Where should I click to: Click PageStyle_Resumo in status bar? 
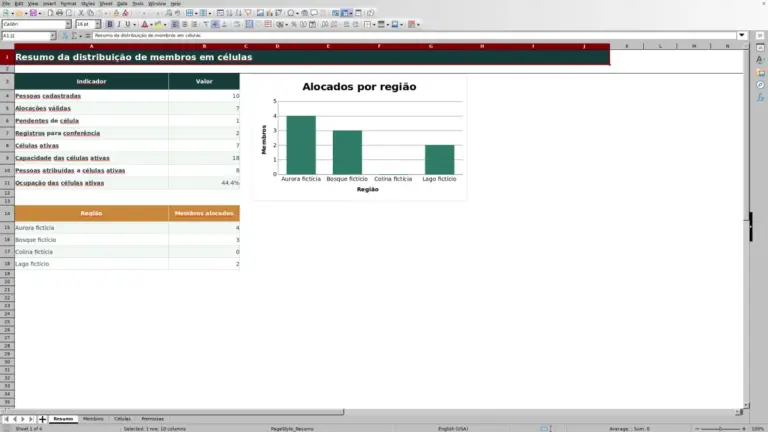click(292, 429)
